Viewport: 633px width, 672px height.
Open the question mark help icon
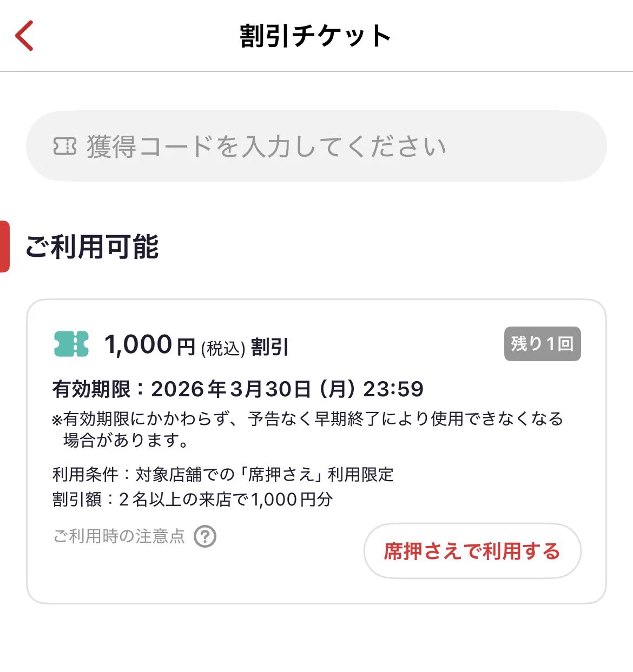pyautogui.click(x=205, y=536)
